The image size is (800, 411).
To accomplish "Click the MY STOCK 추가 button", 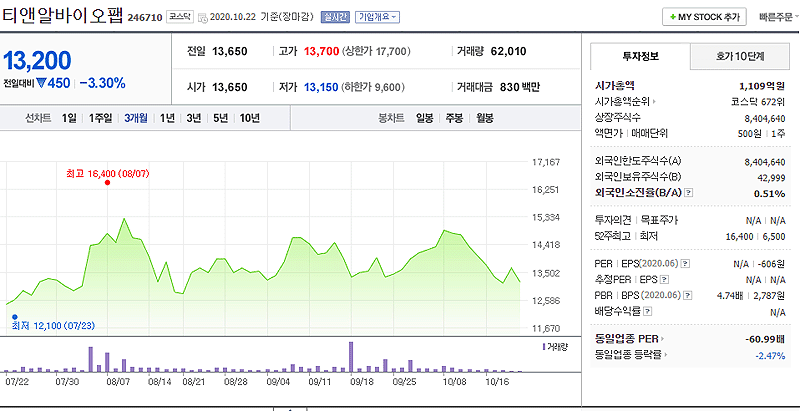I will (704, 17).
